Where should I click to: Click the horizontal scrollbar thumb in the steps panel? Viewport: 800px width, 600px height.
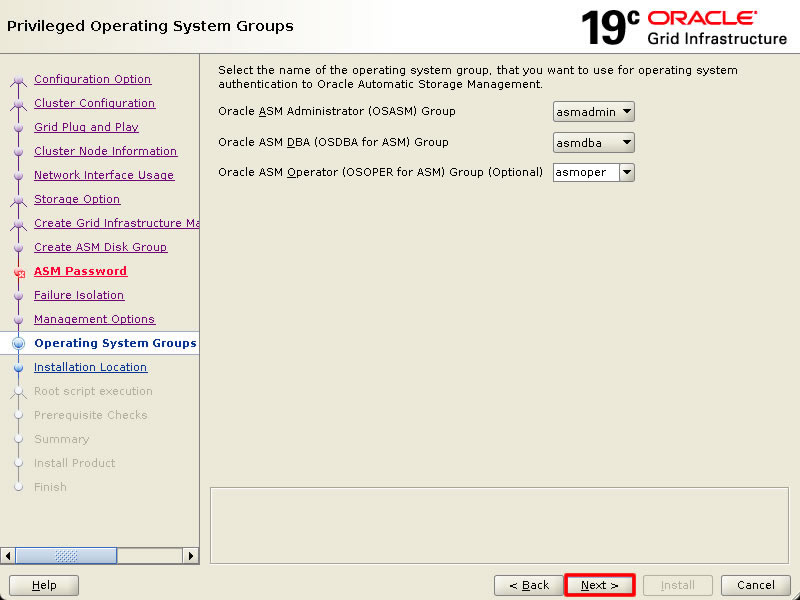coord(66,556)
